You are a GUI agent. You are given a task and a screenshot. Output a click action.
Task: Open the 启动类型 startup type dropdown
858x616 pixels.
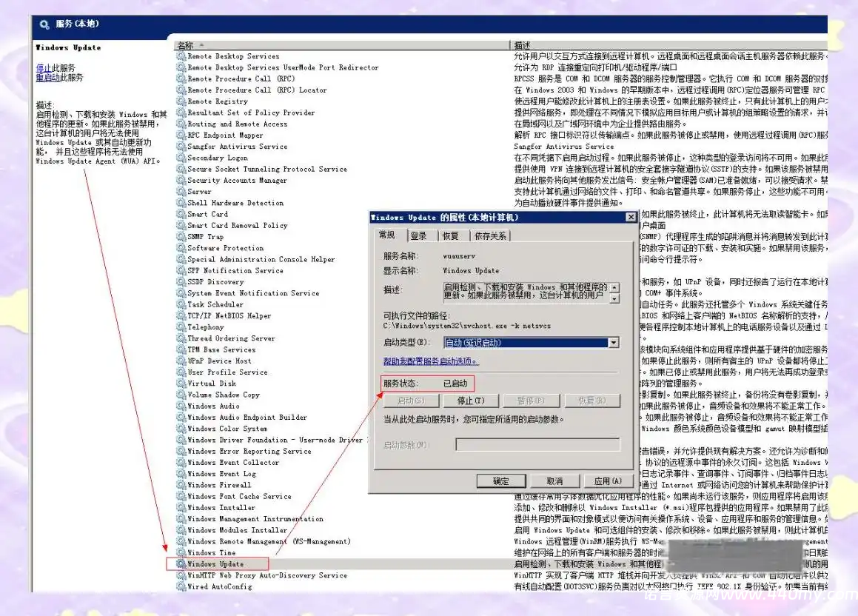coord(614,343)
